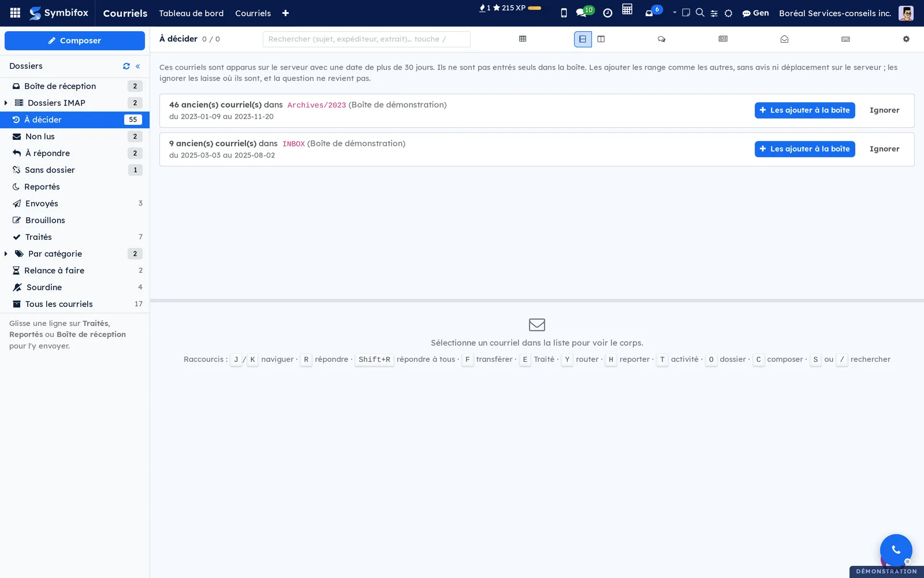Click the mobile phone icon in top bar
This screenshot has width=924, height=578.
[564, 13]
